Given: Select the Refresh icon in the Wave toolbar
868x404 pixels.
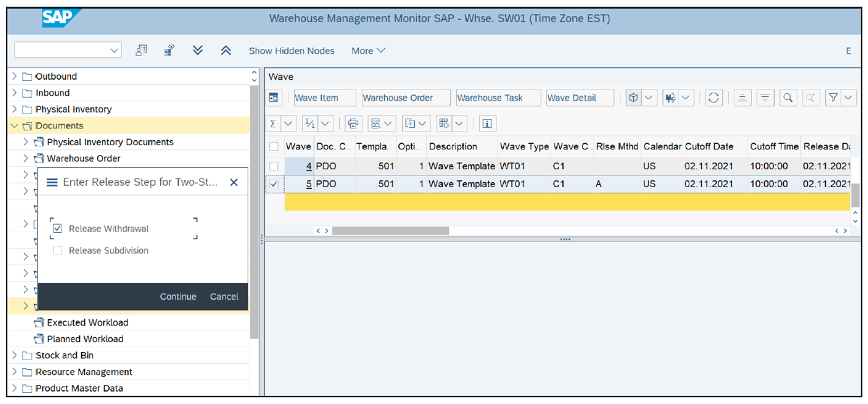Looking at the screenshot, I should [x=714, y=97].
